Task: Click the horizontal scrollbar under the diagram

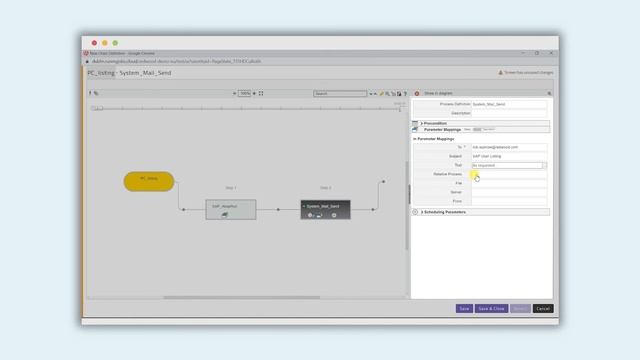Action: click(242, 298)
